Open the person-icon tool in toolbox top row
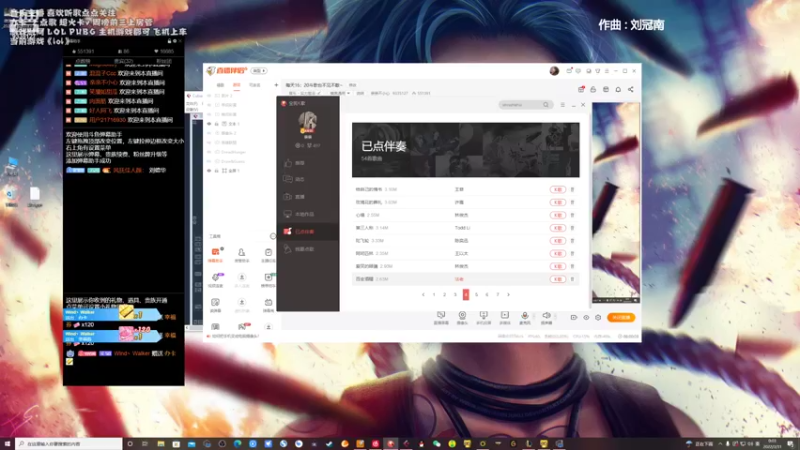800x450 pixels. 241,255
